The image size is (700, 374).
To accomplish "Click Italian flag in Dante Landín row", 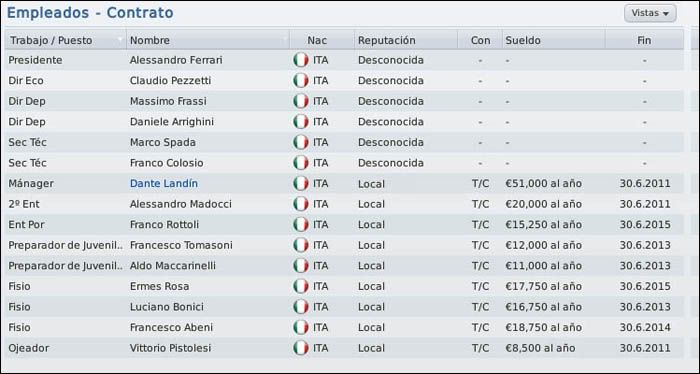I will tap(301, 183).
